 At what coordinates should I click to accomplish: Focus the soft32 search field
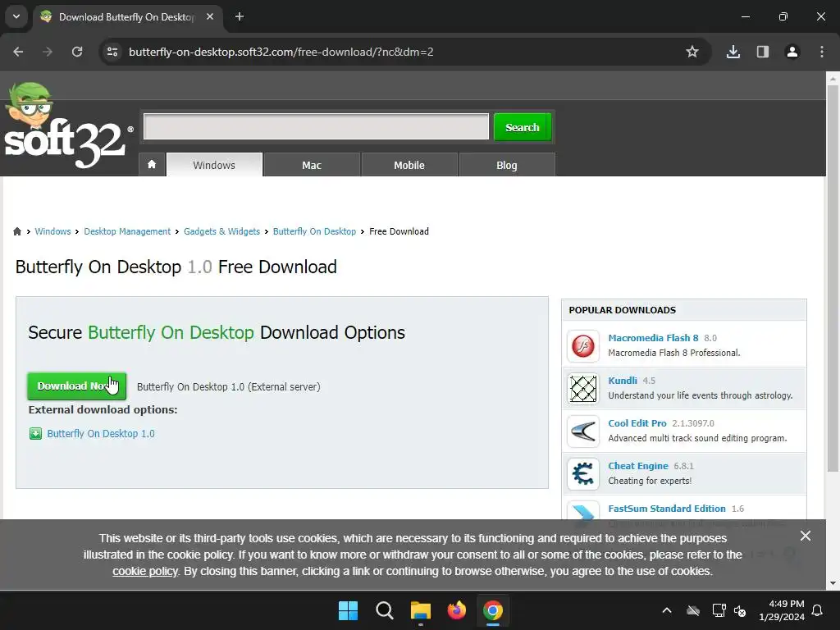(x=316, y=126)
